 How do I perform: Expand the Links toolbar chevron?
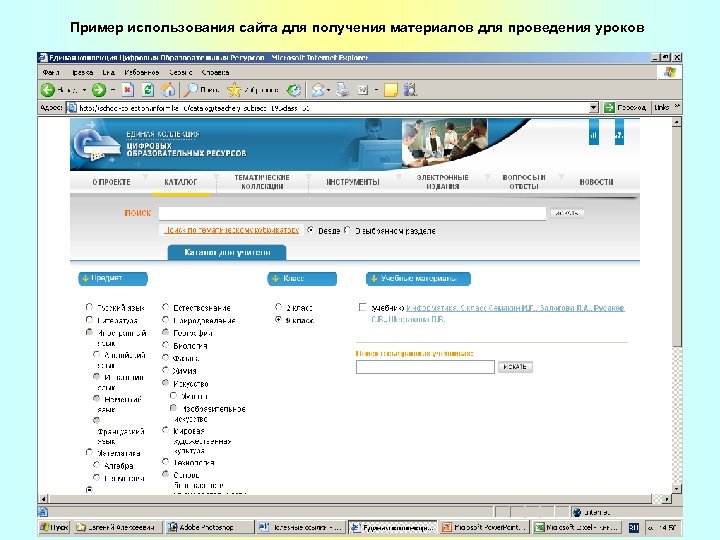pyautogui.click(x=677, y=107)
